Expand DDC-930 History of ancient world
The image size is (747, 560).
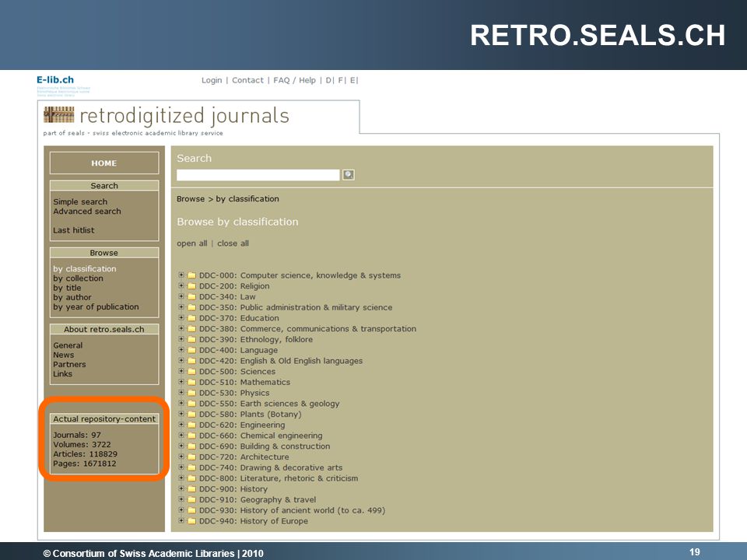(181, 510)
